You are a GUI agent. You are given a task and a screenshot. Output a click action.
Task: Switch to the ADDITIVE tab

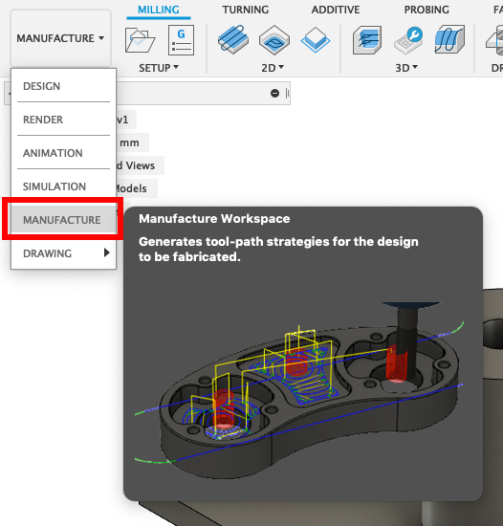[336, 10]
